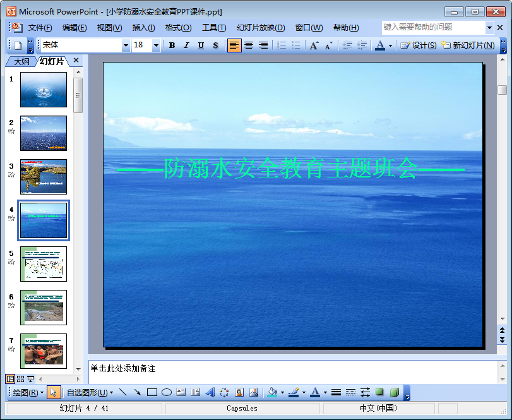Open Line Color dropdown arrow
The image size is (512, 420).
pos(304,393)
